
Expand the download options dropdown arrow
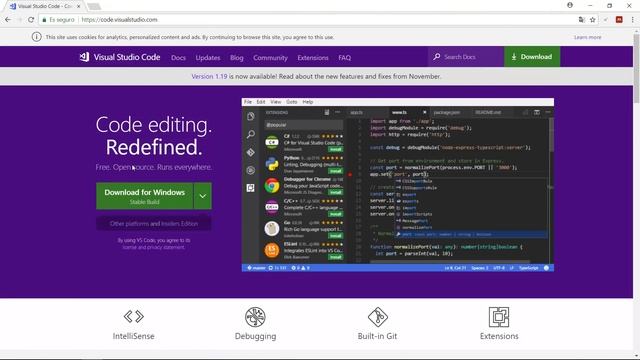[202, 196]
